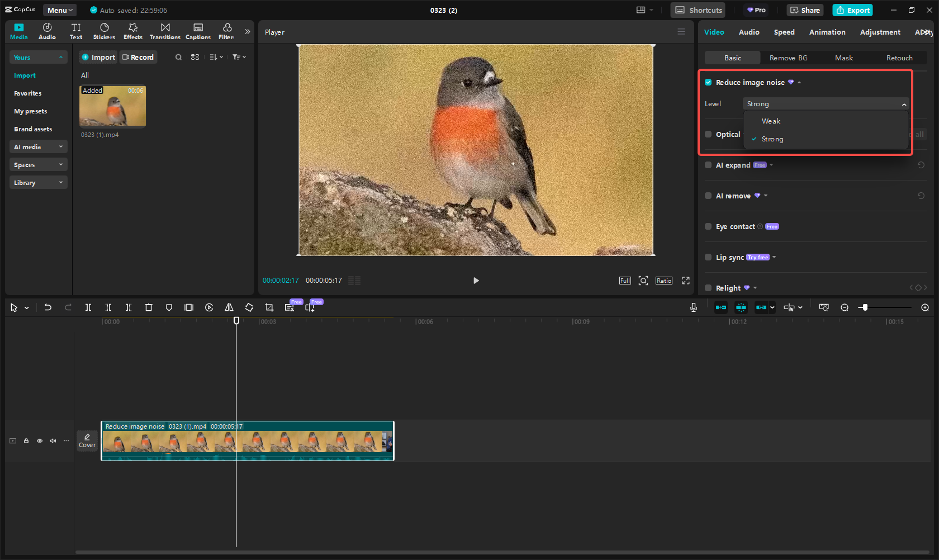Select Weak in the Level dropdown
Image resolution: width=939 pixels, height=560 pixels.
pos(771,121)
